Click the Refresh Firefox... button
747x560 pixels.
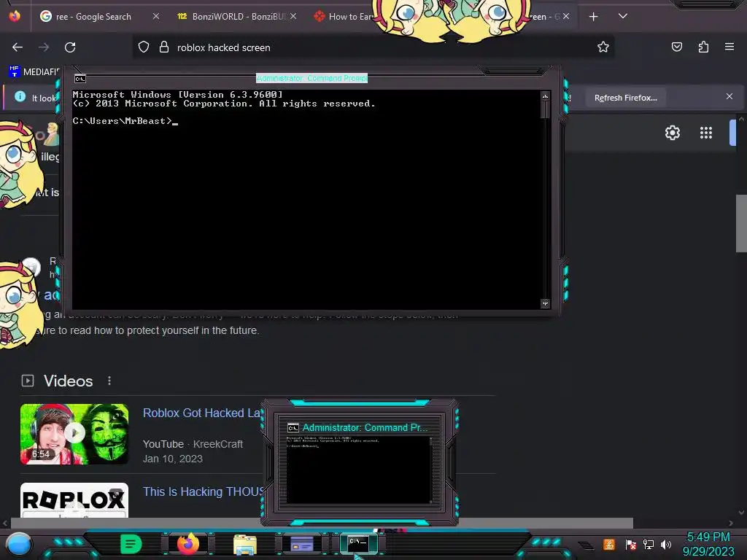(x=625, y=98)
